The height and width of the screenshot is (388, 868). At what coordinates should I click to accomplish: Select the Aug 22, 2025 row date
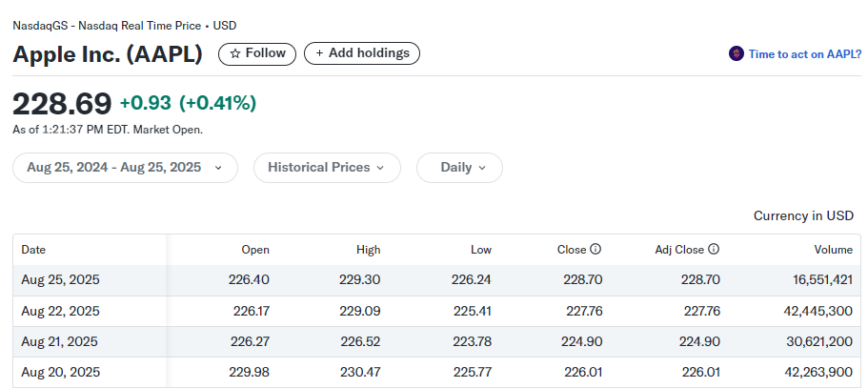[60, 311]
